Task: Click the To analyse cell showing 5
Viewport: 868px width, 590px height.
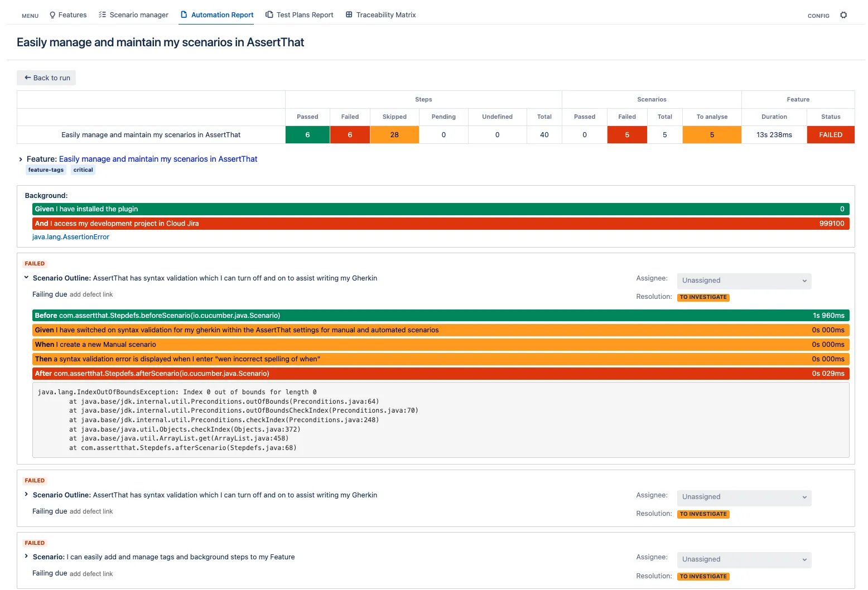Action: pyautogui.click(x=712, y=135)
